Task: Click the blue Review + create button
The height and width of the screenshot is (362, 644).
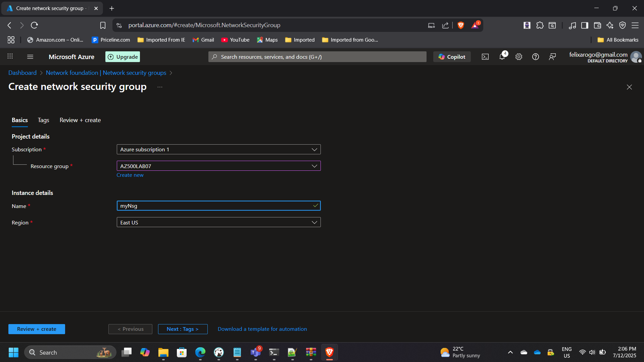Action: click(37, 329)
